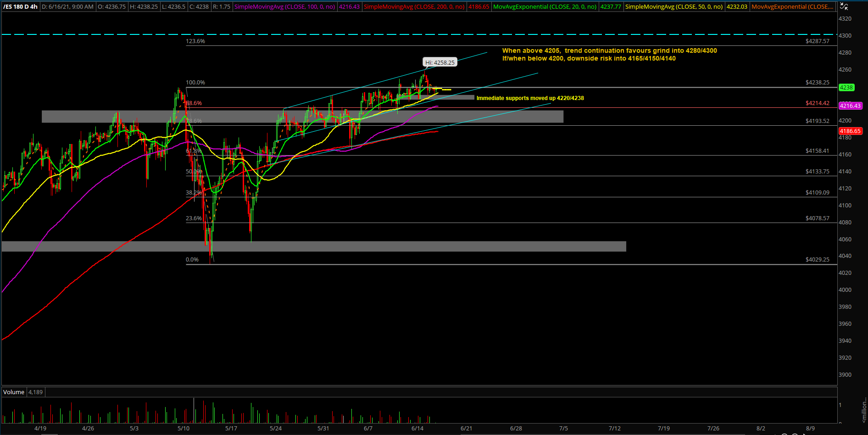Click the $4029.25 Fibonacci price label

pos(817,260)
